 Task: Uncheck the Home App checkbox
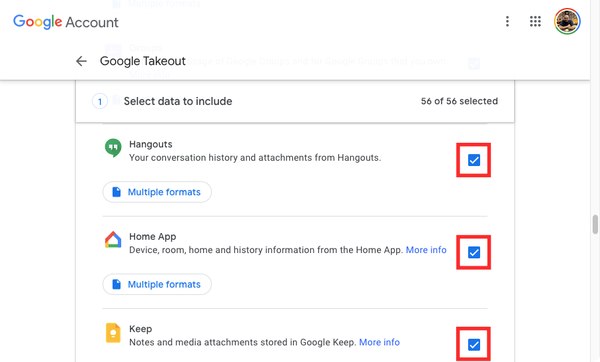pyautogui.click(x=474, y=252)
